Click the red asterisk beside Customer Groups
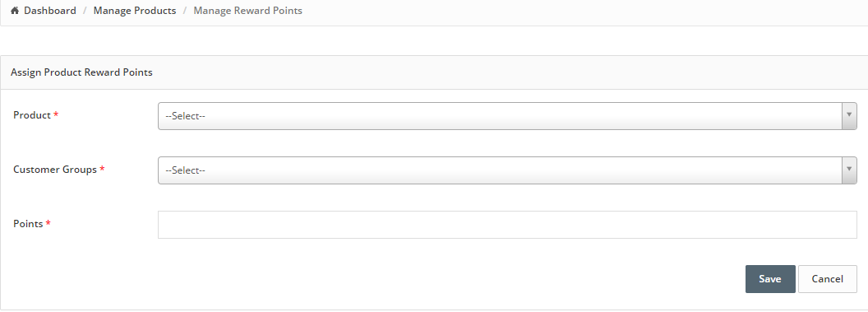Screen dimensions: 868x312 click(102, 170)
